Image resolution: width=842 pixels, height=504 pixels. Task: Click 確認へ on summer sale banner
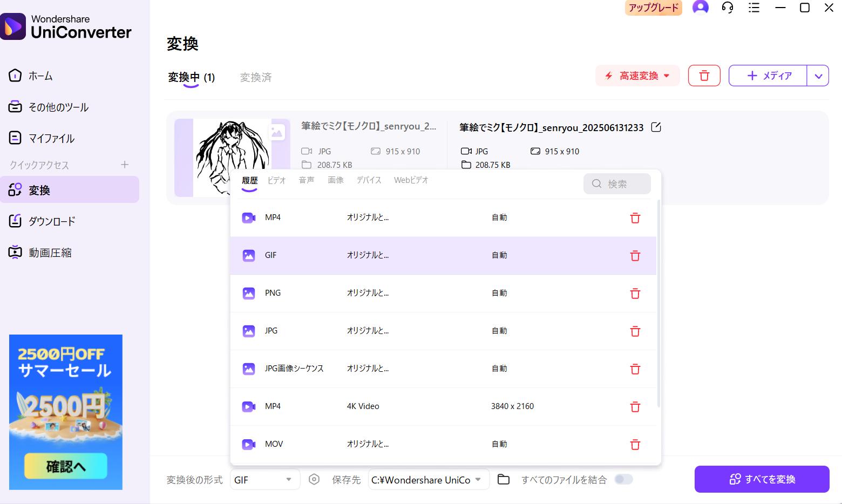pos(66,466)
